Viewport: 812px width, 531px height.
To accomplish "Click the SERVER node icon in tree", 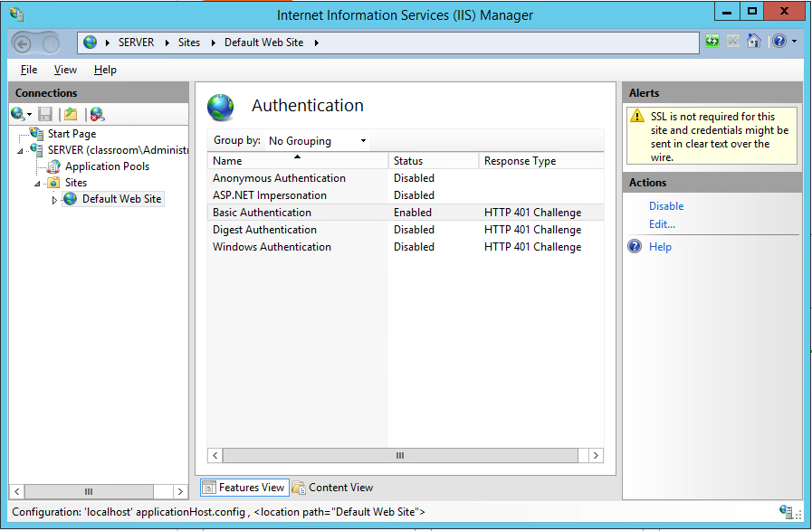I will pyautogui.click(x=36, y=150).
